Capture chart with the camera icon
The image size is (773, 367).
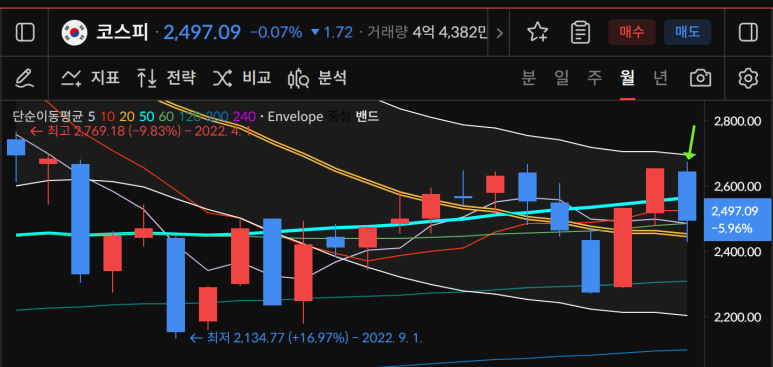coord(701,78)
